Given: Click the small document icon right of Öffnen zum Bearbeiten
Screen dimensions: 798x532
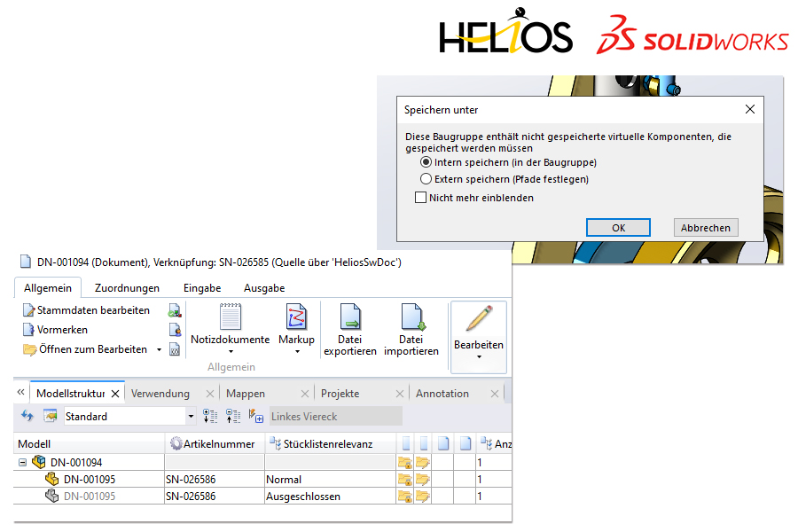Looking at the screenshot, I should coord(175,349).
